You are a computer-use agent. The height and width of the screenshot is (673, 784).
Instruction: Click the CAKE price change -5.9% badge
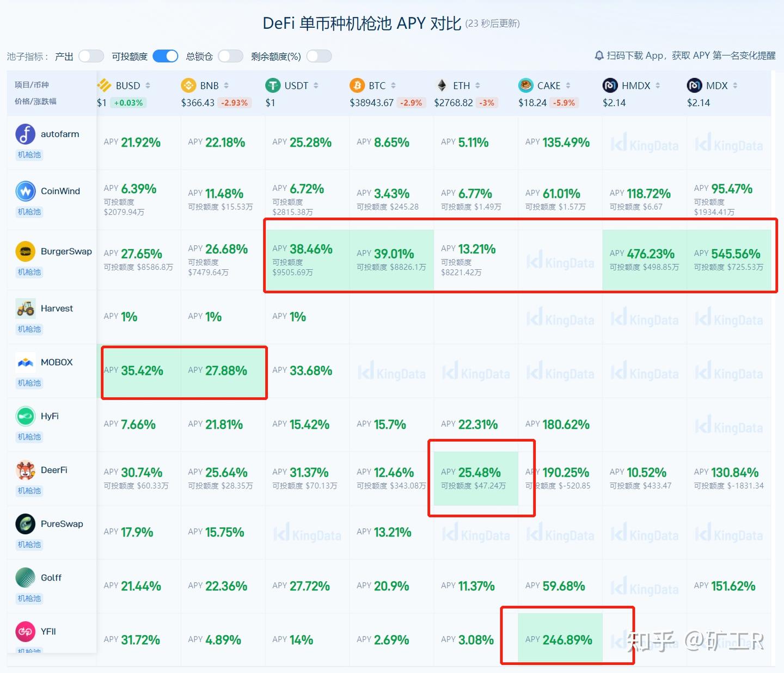pyautogui.click(x=564, y=103)
